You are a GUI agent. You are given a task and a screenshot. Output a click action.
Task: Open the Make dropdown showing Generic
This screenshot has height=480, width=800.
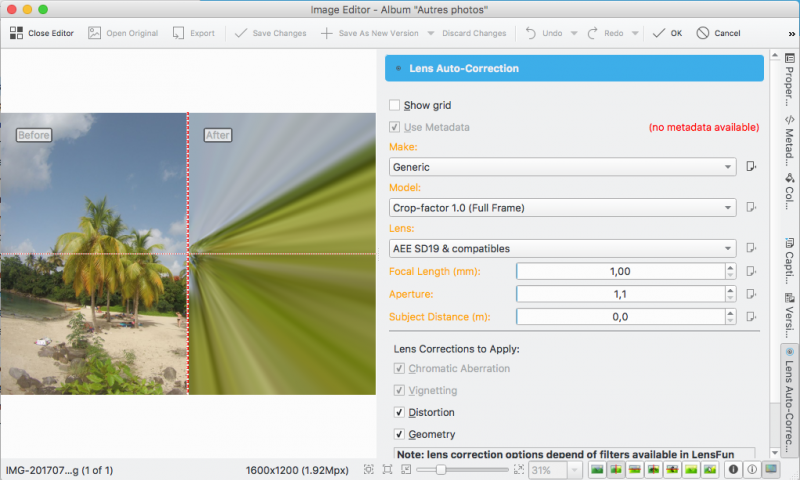(562, 167)
